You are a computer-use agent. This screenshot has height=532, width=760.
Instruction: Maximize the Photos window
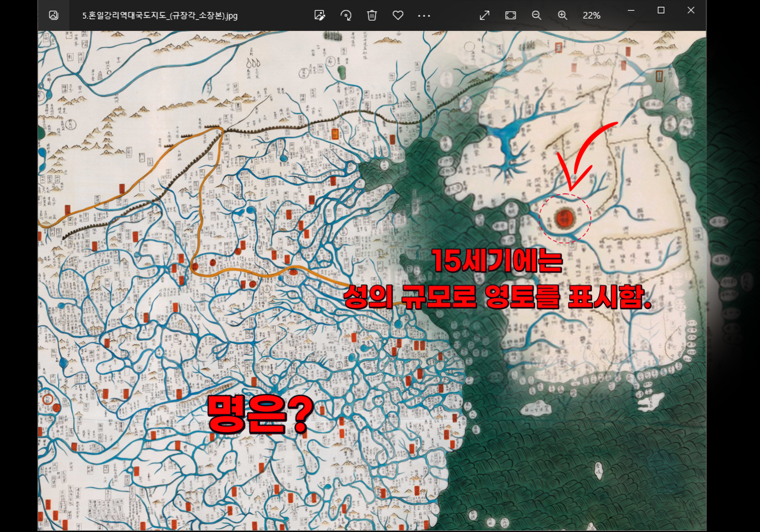click(x=661, y=10)
